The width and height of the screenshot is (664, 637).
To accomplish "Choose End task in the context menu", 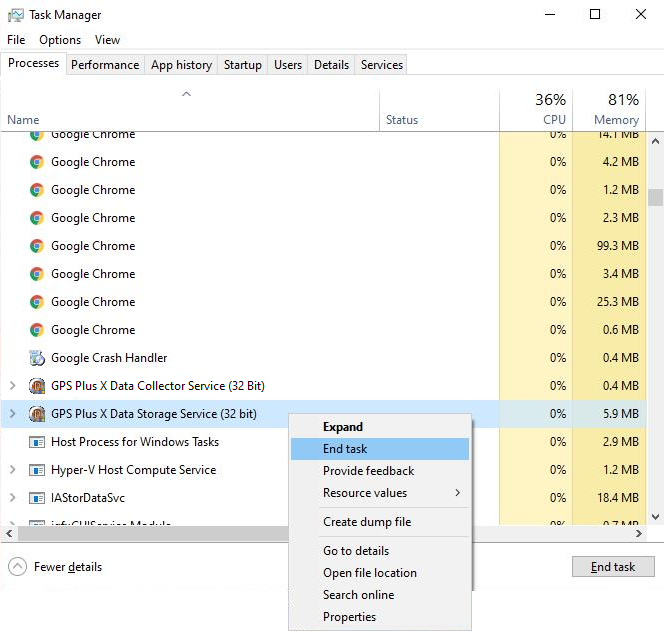I will [380, 449].
